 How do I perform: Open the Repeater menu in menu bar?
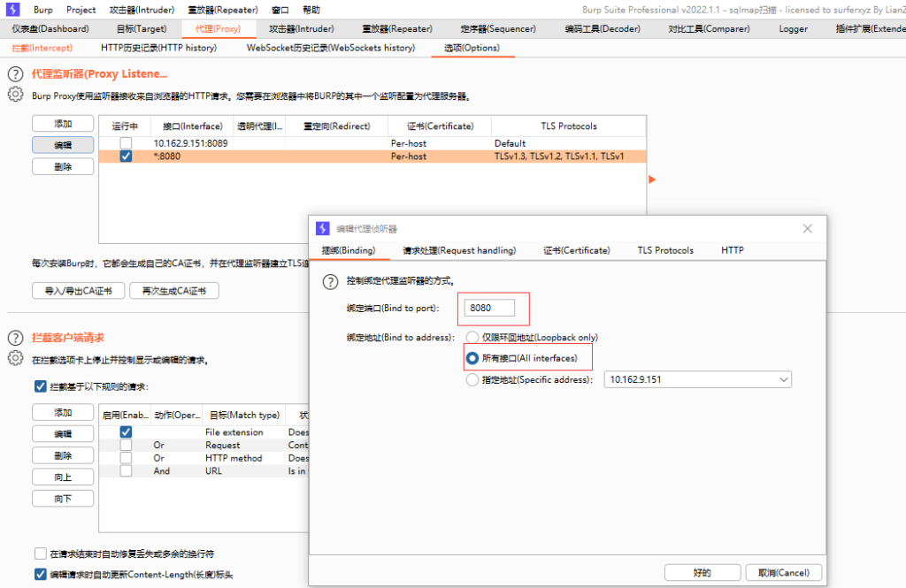coord(223,10)
